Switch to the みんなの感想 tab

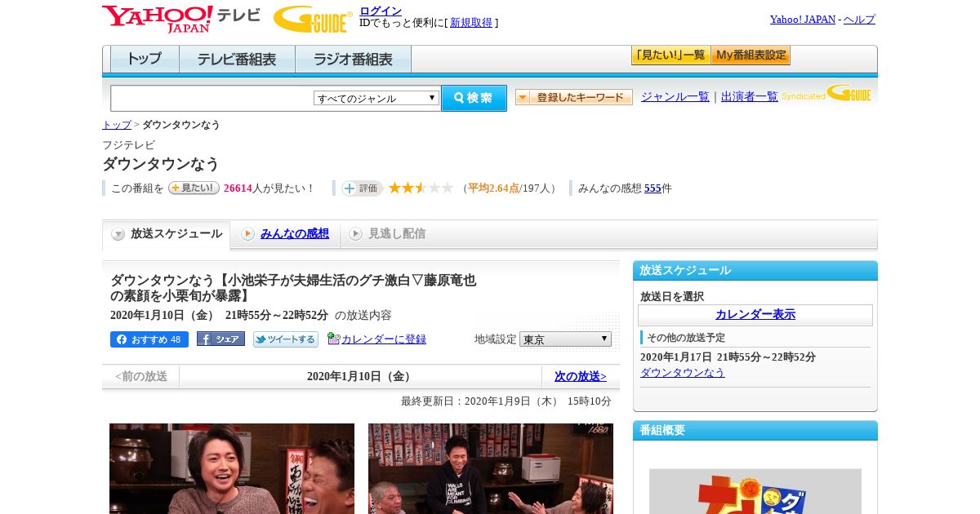point(295,234)
